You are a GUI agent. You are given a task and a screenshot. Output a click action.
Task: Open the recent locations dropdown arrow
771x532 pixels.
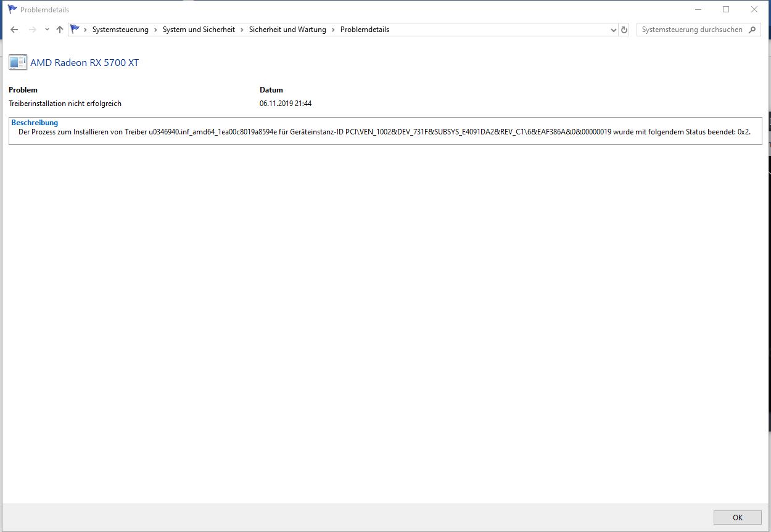coord(47,30)
